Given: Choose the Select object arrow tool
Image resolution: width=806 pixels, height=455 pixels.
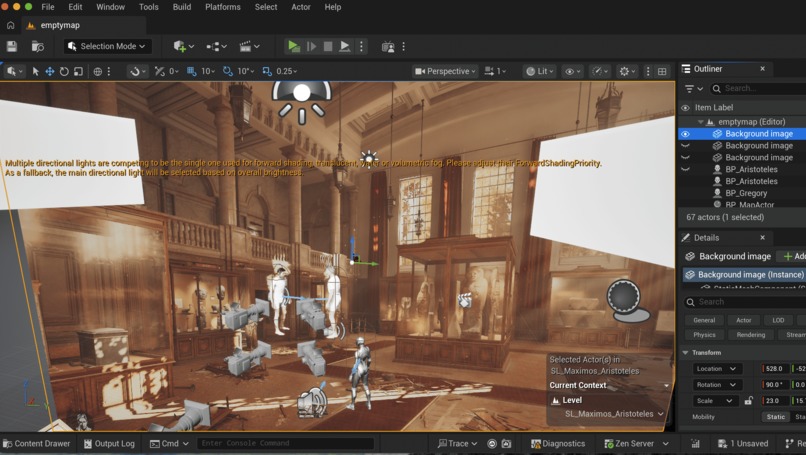Looking at the screenshot, I should (x=35, y=71).
